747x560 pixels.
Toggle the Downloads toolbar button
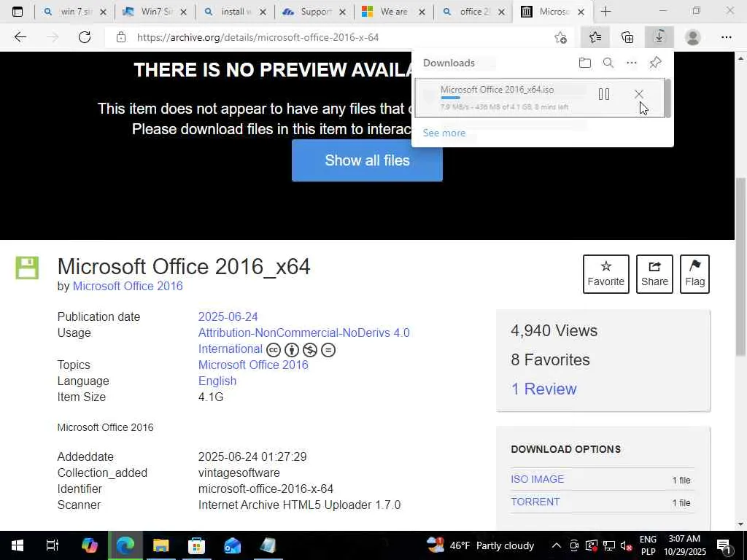659,37
